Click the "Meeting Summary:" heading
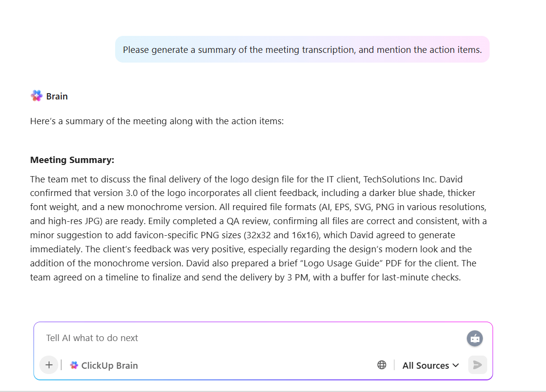Image resolution: width=546 pixels, height=392 pixels. (72, 160)
